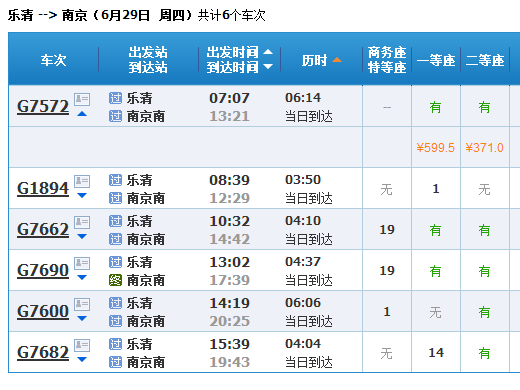Click ID card icon next to G7572
This screenshot has height=390, width=520.
pos(82,99)
